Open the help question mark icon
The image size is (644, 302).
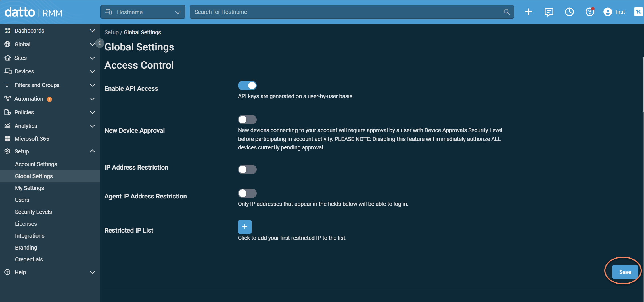(x=590, y=12)
